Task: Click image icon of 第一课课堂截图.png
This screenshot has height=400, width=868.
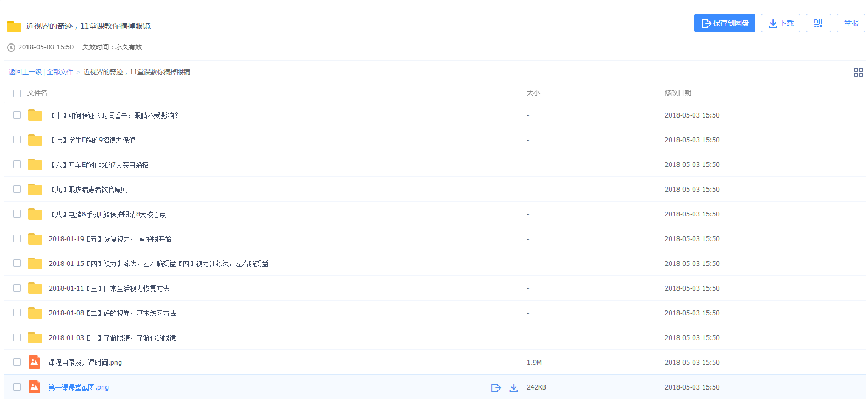Action: pyautogui.click(x=35, y=387)
